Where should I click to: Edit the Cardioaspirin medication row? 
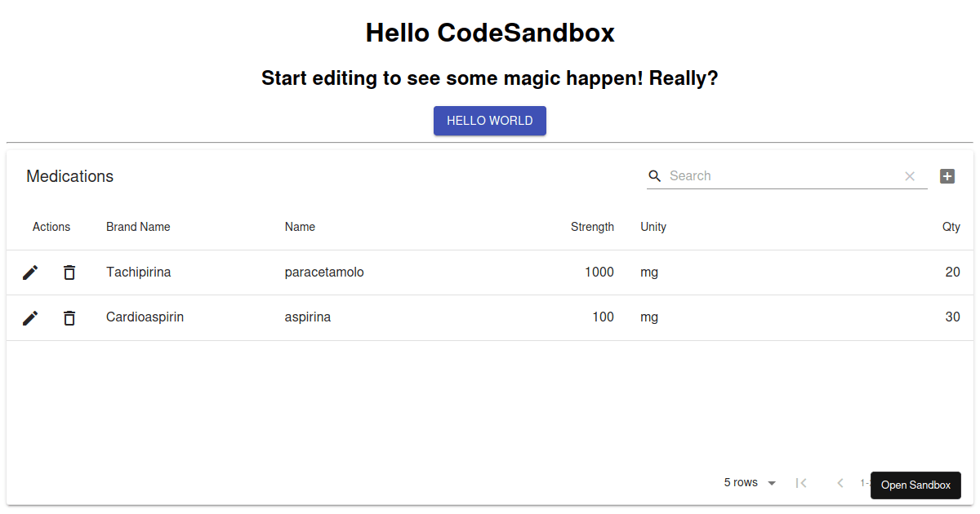[x=30, y=317]
